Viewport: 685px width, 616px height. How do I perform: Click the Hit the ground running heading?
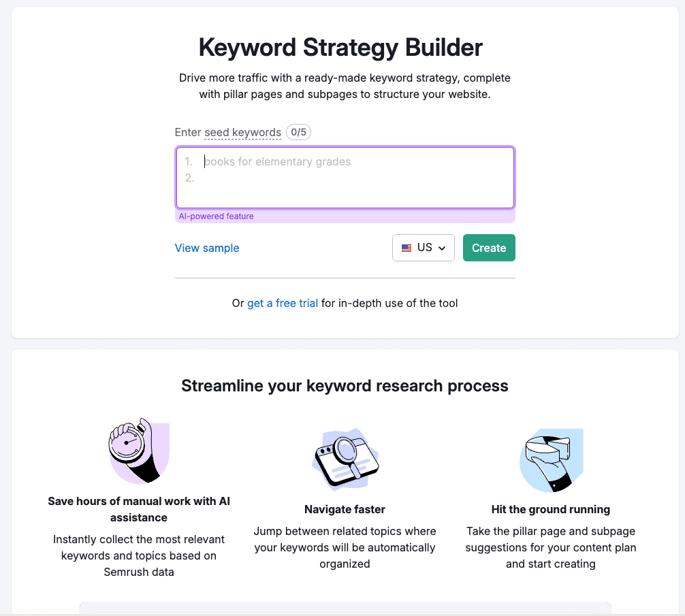click(551, 510)
